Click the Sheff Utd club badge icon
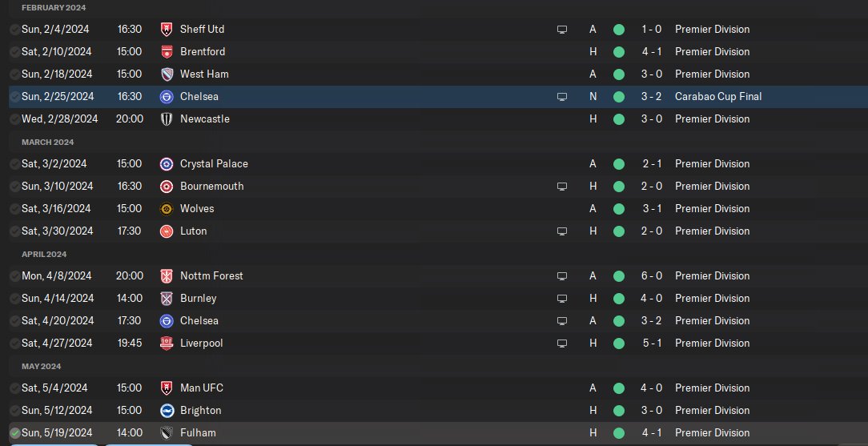This screenshot has height=446, width=868. (167, 29)
